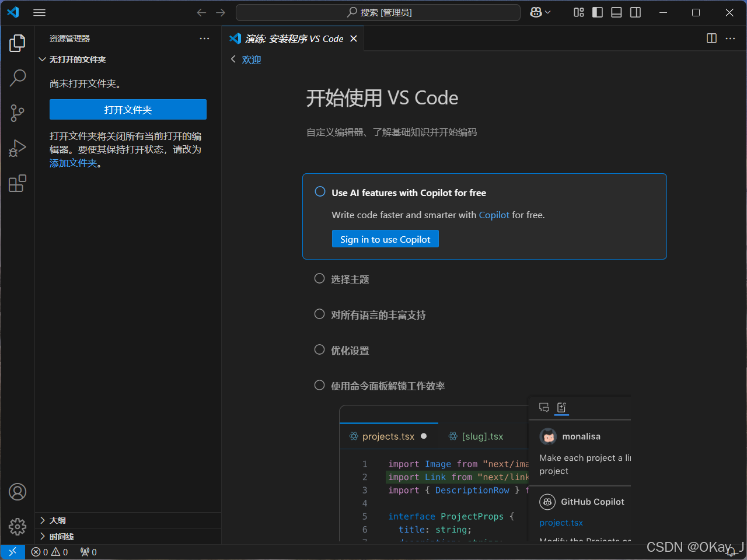747x560 pixels.
Task: Click the 打开文件夹 button
Action: (128, 109)
